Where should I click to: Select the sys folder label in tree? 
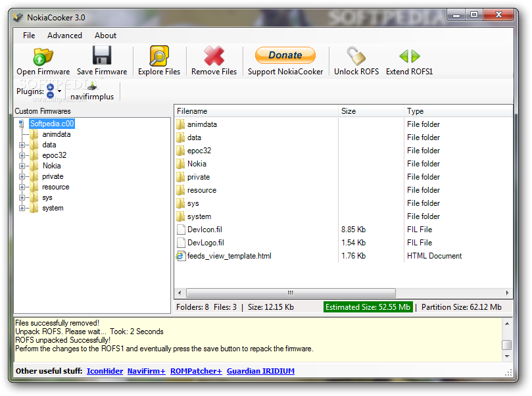click(x=47, y=197)
